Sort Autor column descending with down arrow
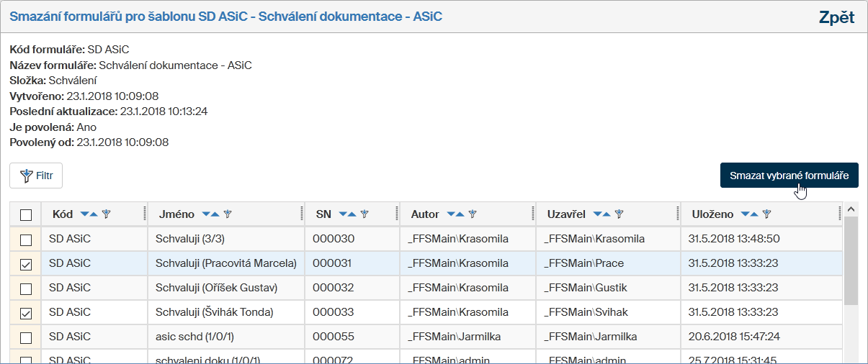This screenshot has height=364, width=868. click(x=452, y=214)
